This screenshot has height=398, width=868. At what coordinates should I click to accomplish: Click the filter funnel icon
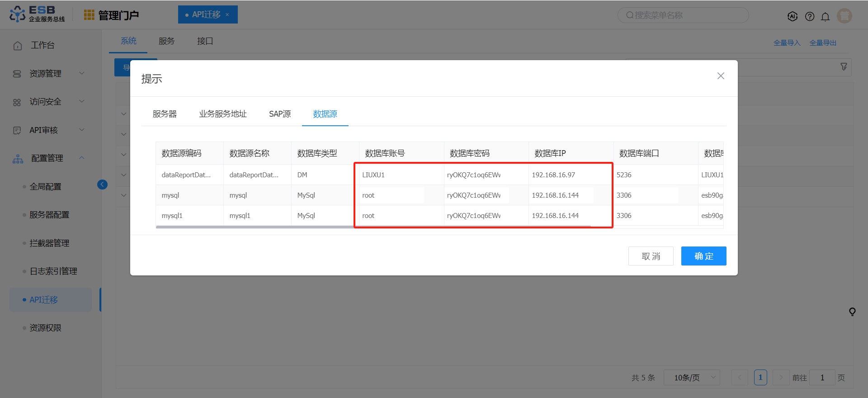[844, 66]
